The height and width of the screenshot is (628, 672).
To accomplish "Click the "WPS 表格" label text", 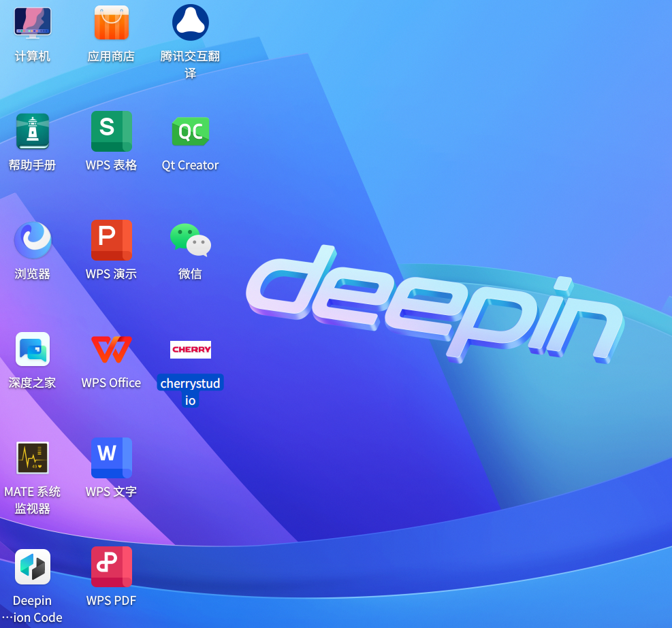I will (x=112, y=165).
